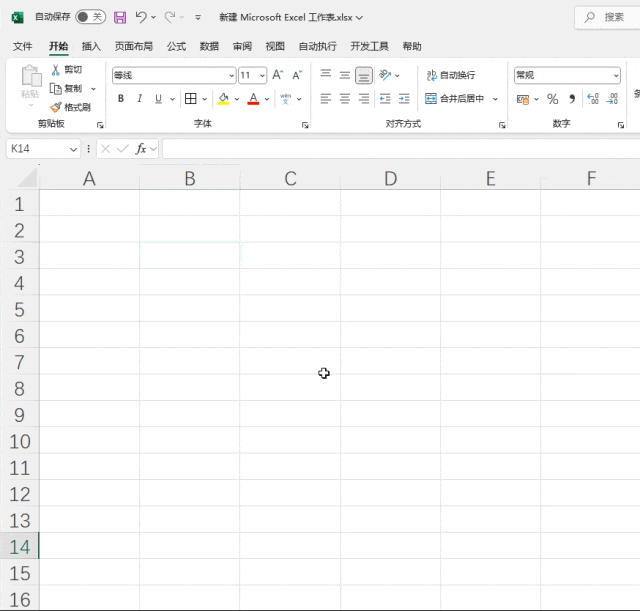Click the Center align icon
Image resolution: width=640 pixels, height=611 pixels.
tap(344, 99)
